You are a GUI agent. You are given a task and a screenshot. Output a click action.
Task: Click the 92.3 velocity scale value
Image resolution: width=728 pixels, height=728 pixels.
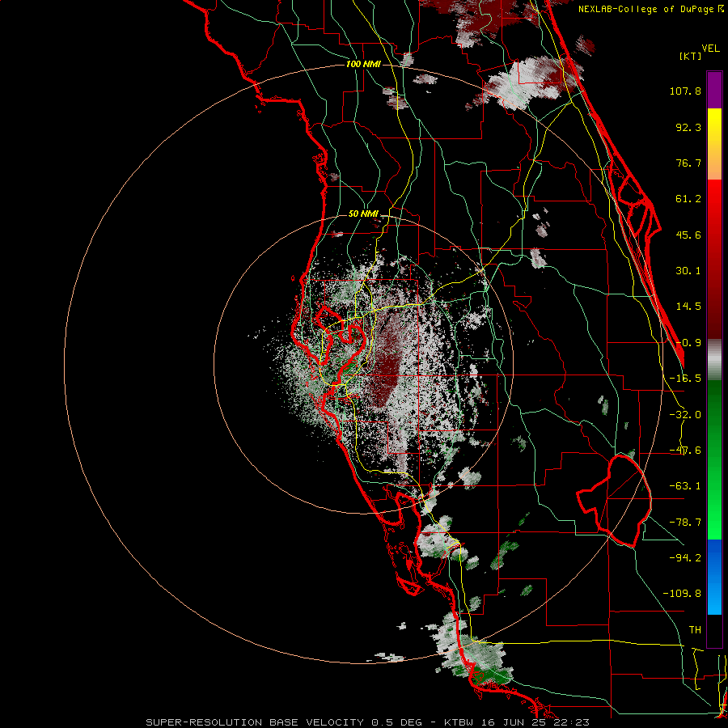pos(688,127)
